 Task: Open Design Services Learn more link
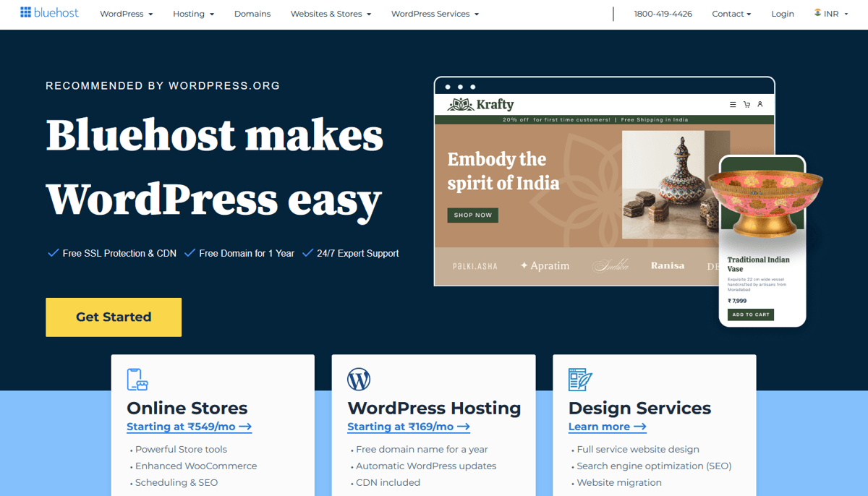click(x=608, y=427)
